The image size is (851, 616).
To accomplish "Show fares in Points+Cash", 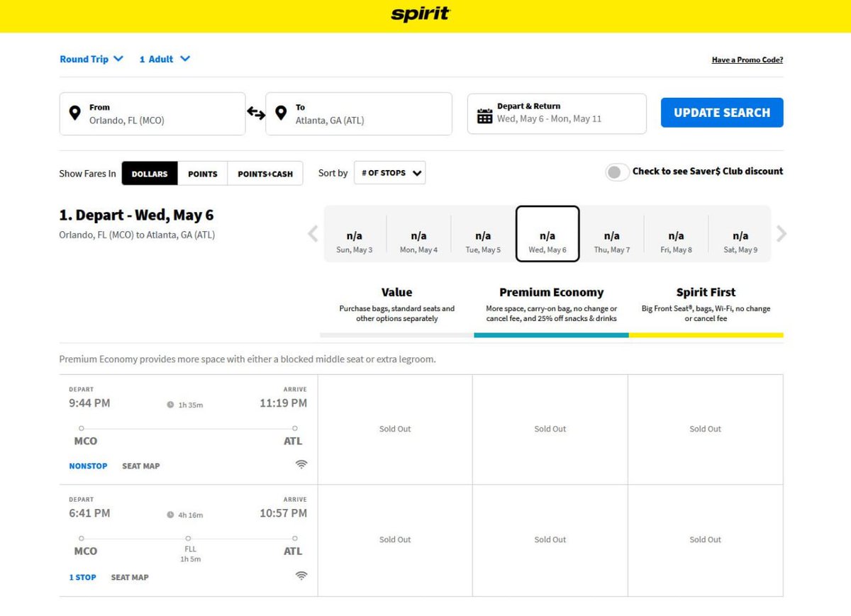I will pyautogui.click(x=265, y=174).
